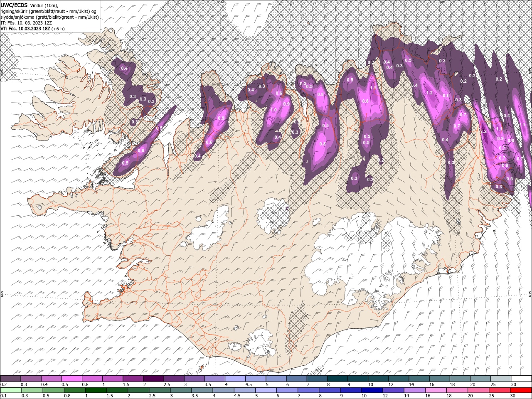Select the 0.3–0.4 purple swatch, upper legend row
Image resolution: width=532 pixels, height=399 pixels.
[31, 379]
